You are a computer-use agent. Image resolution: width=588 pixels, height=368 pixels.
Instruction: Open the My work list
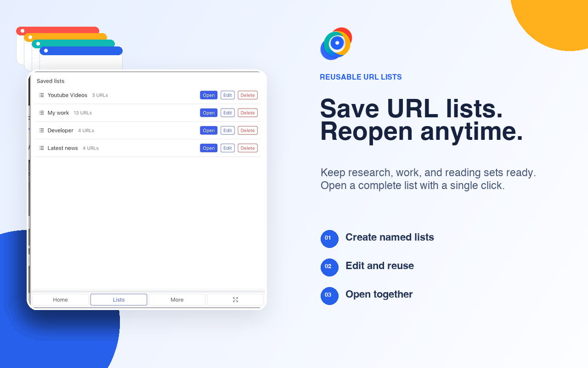tap(209, 113)
